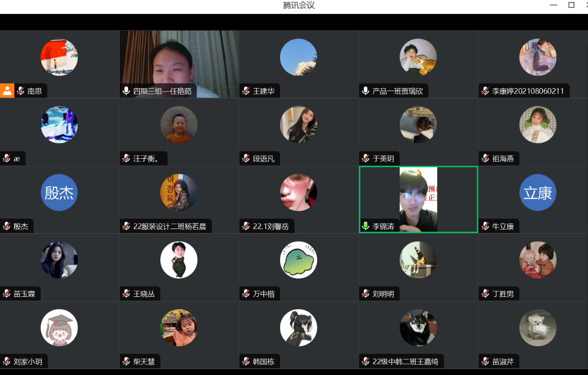This screenshot has width=588, height=375.
Task: Click the mic icon beside 四期三组—任艳茹
Action: coord(126,91)
